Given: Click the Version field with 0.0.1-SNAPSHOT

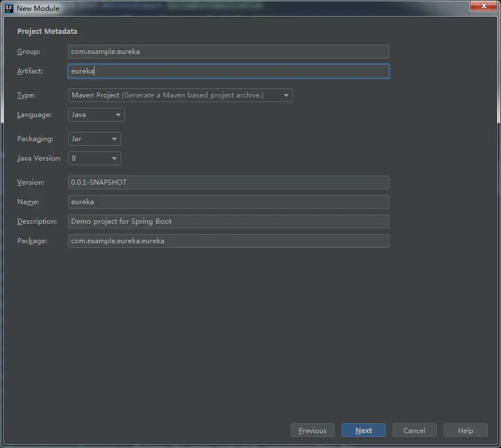Looking at the screenshot, I should point(229,182).
